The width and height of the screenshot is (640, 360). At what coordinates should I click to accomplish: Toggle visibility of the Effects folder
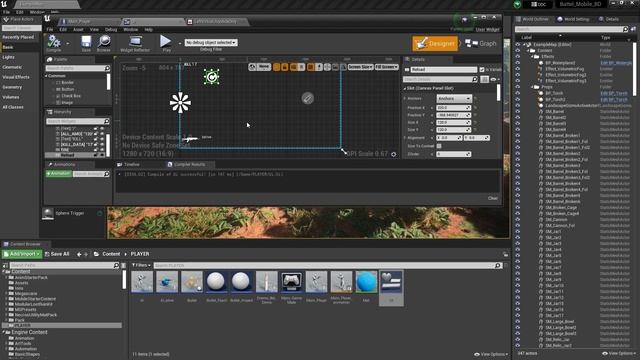point(518,57)
